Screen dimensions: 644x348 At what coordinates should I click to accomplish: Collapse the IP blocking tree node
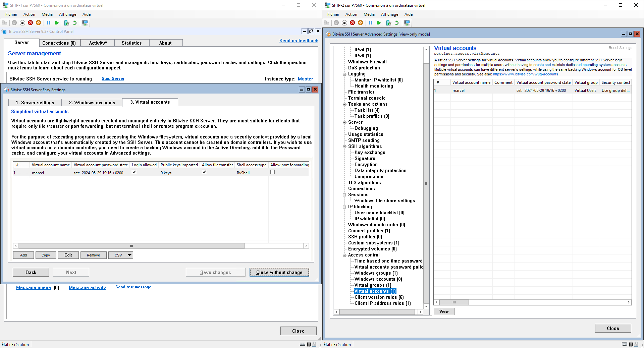[344, 207]
